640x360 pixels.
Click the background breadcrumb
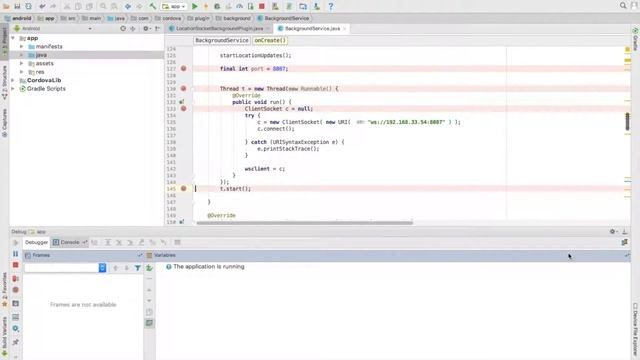[233, 18]
